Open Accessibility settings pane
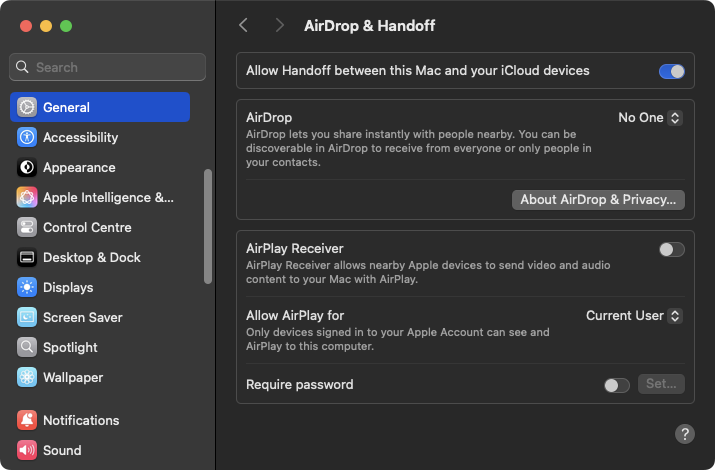The height and width of the screenshot is (470, 715). (100, 137)
